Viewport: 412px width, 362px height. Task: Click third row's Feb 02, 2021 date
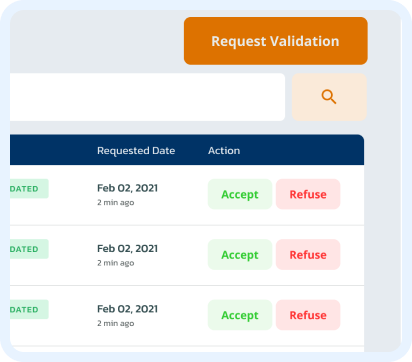127,309
